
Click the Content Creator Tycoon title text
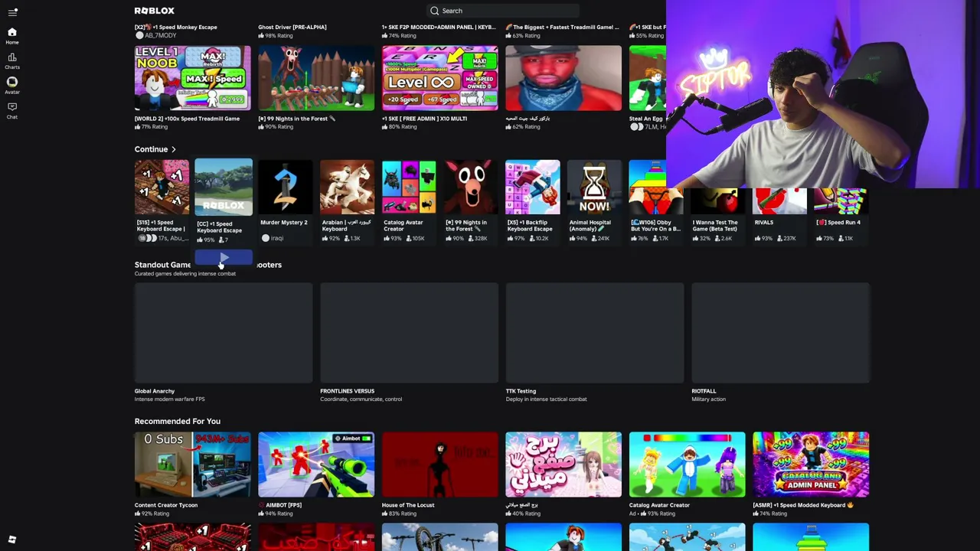click(x=166, y=505)
